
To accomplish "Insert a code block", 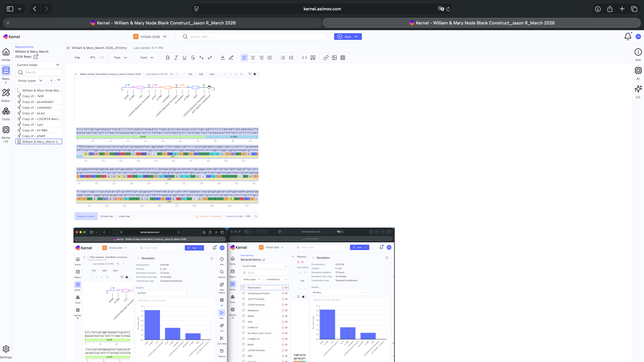I will click(x=305, y=58).
